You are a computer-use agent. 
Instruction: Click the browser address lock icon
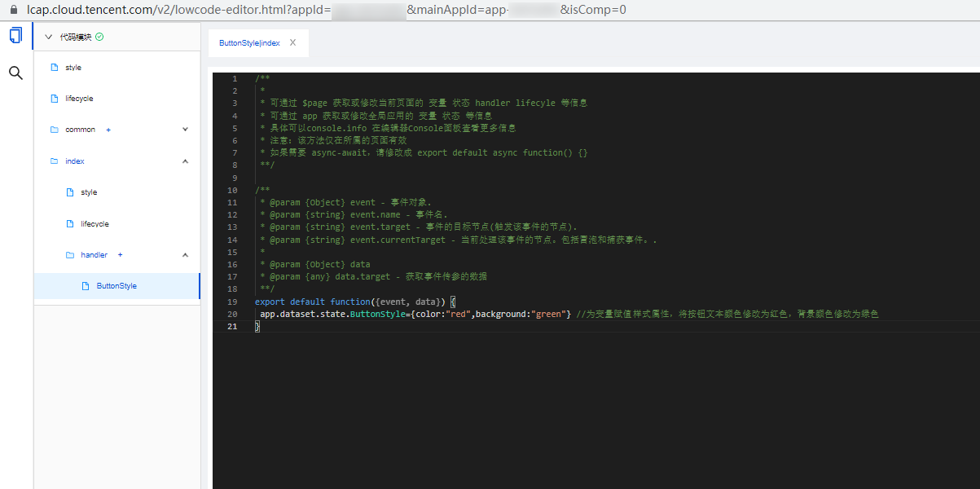point(13,11)
